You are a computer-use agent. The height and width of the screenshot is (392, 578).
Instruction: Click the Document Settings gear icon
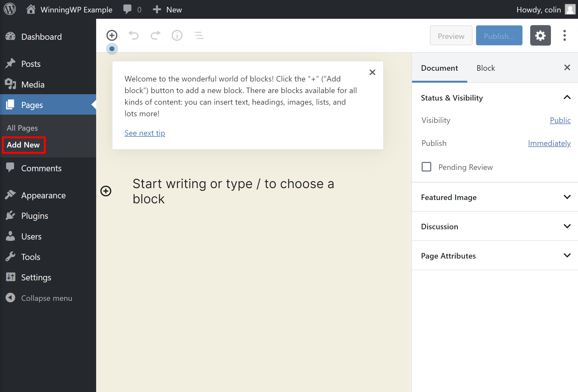coord(541,35)
